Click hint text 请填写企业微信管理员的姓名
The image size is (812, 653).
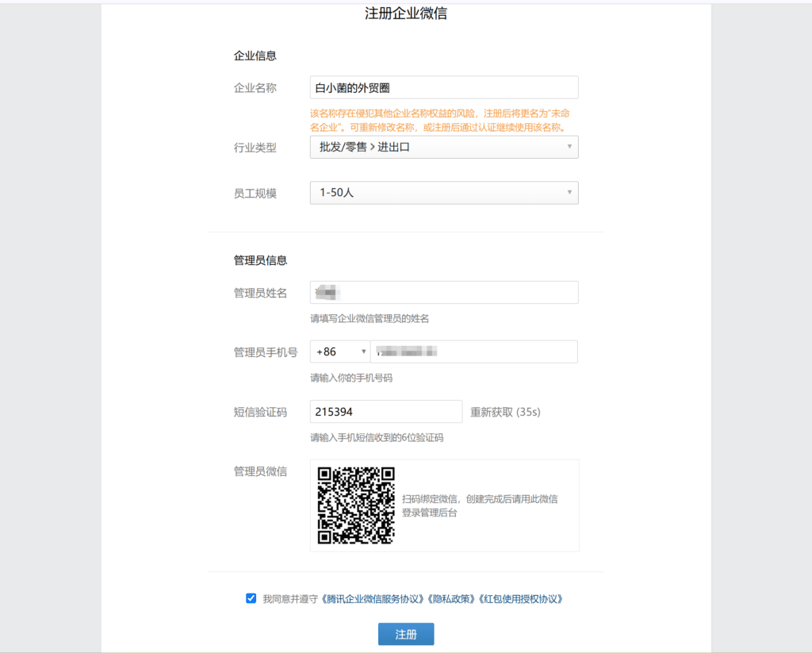click(x=370, y=319)
